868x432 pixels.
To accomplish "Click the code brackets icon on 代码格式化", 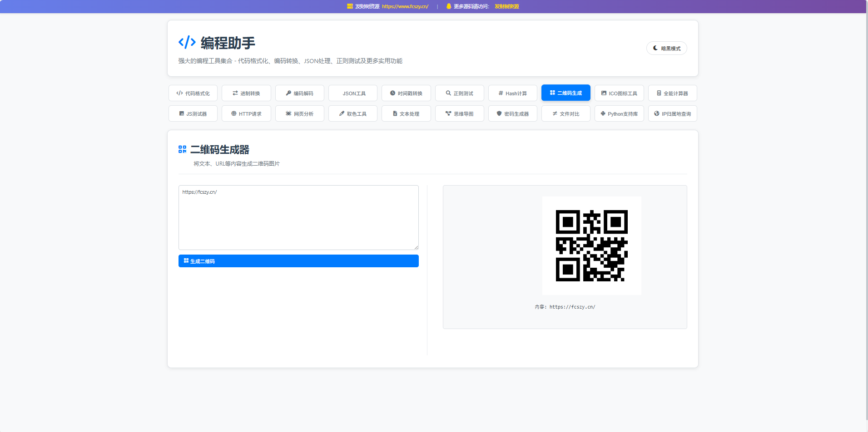I will pyautogui.click(x=180, y=93).
